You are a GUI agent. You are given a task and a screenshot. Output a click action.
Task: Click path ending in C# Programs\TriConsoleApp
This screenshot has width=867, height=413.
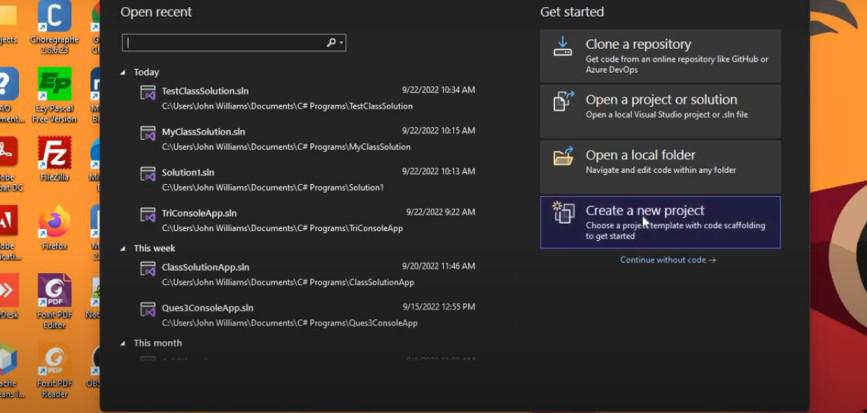coord(282,228)
